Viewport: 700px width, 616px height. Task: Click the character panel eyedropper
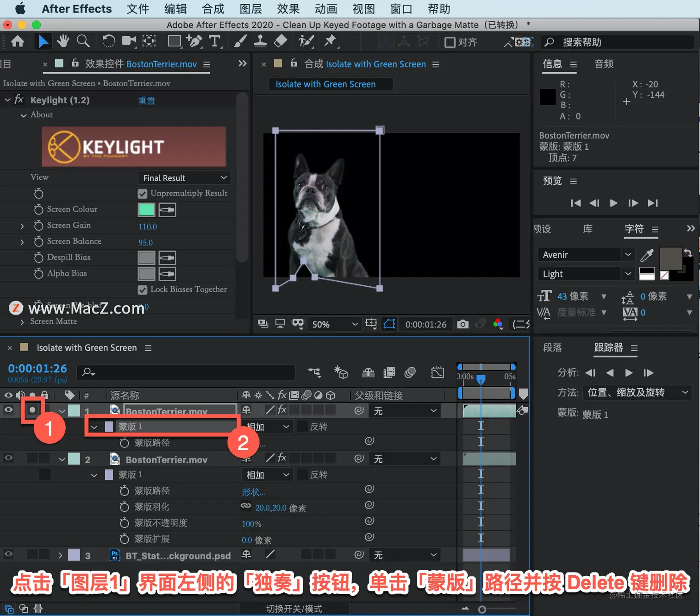click(647, 255)
